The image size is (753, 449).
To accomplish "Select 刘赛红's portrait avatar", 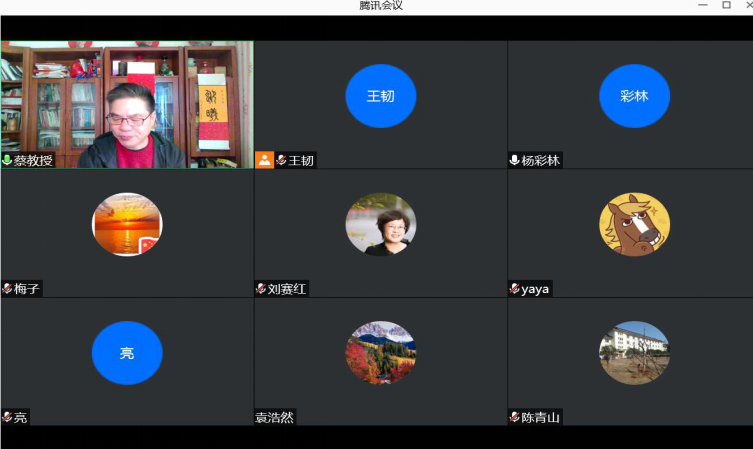I will pyautogui.click(x=380, y=225).
